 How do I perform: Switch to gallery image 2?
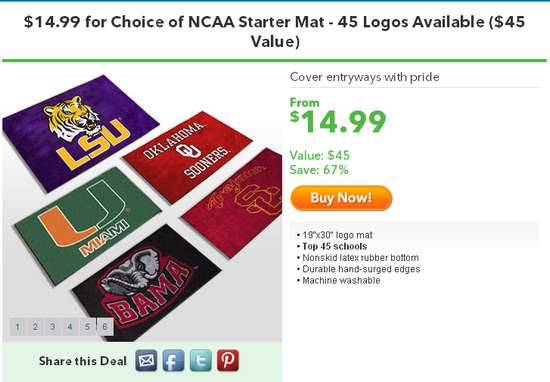pyautogui.click(x=35, y=327)
